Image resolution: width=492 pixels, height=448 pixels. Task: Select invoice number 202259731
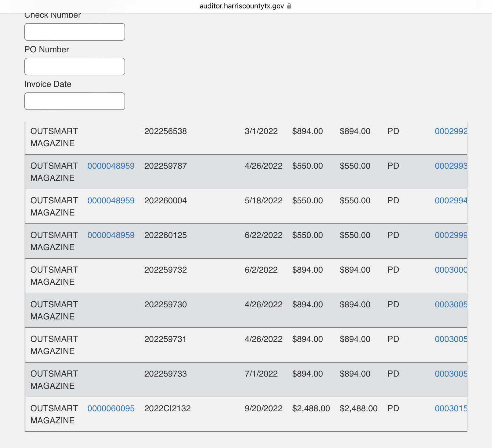166,339
